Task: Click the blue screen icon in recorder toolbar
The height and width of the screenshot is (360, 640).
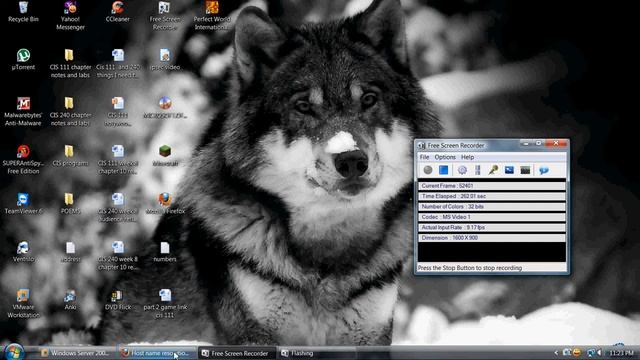Action: pos(509,170)
